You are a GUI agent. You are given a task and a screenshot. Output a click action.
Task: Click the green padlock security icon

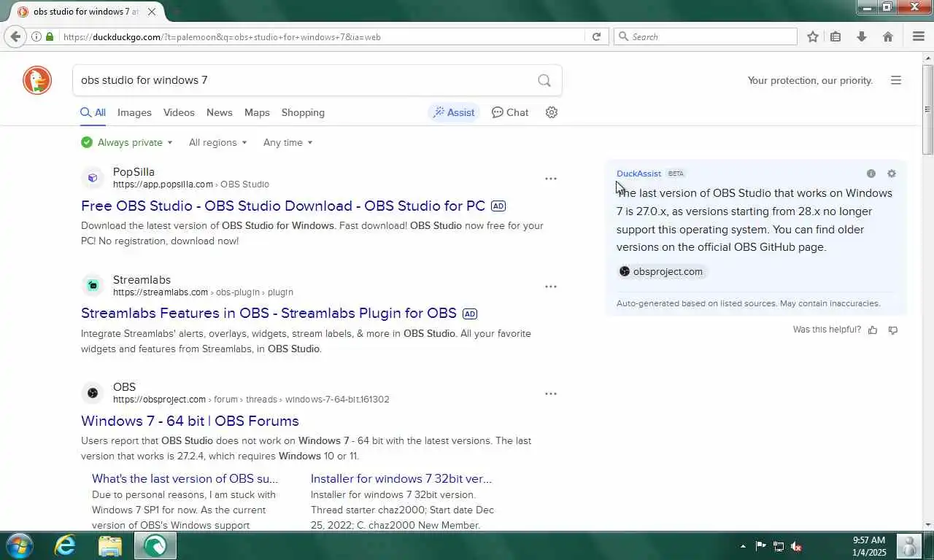[50, 36]
